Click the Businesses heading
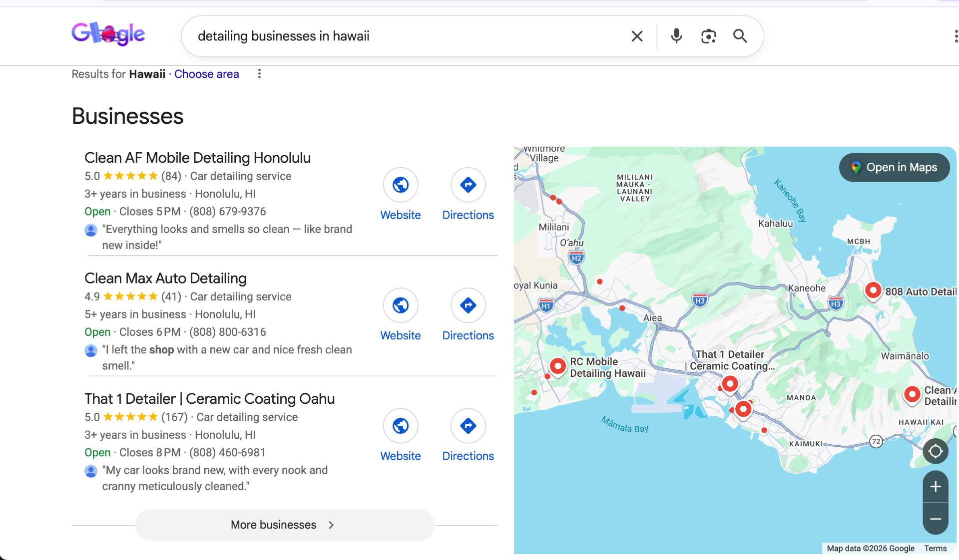This screenshot has width=959, height=560. pos(128,116)
